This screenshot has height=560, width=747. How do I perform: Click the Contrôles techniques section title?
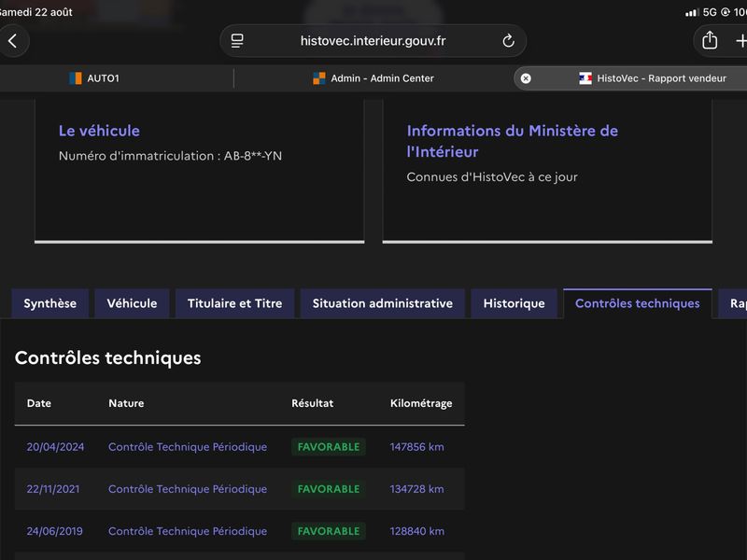pos(108,358)
